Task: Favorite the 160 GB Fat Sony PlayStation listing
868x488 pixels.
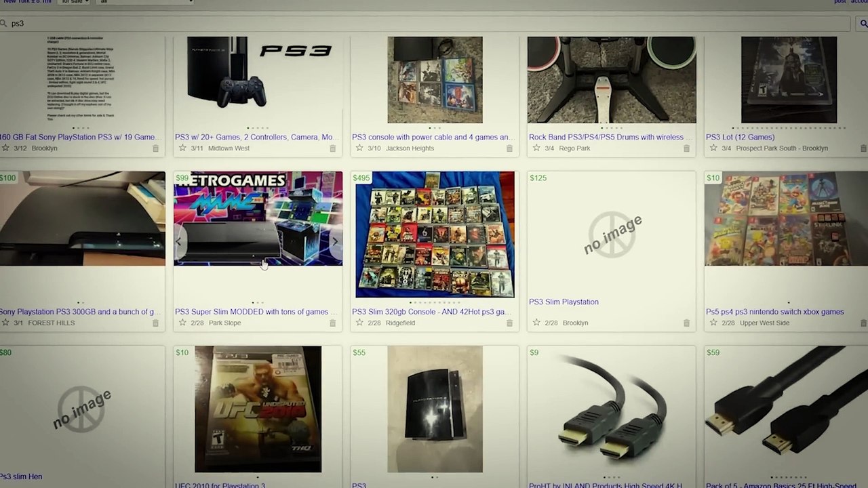Action: coord(5,148)
